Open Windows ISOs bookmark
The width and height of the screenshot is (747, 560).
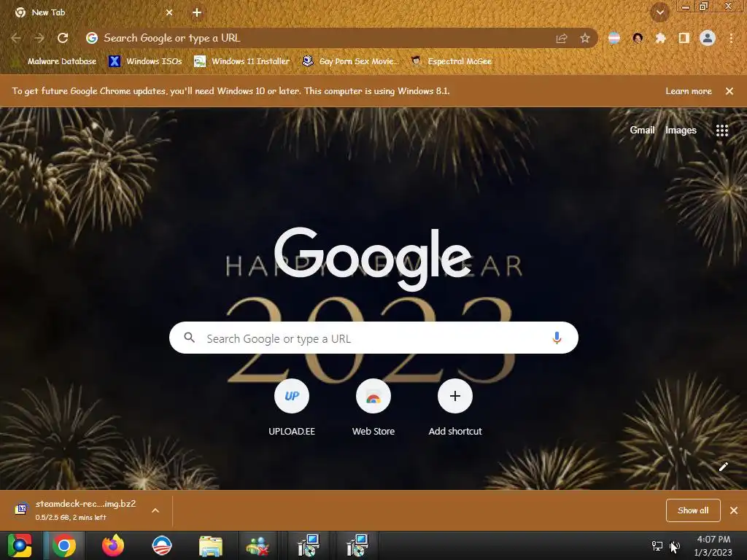(145, 61)
